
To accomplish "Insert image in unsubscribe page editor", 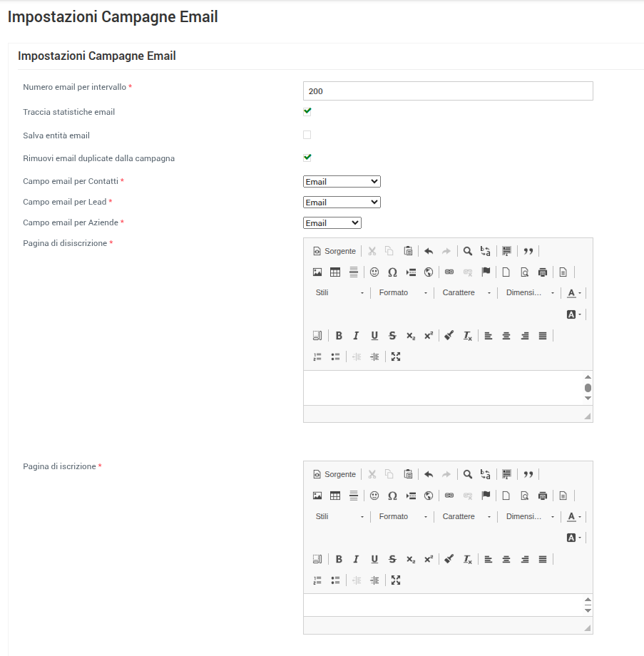I will pos(317,272).
